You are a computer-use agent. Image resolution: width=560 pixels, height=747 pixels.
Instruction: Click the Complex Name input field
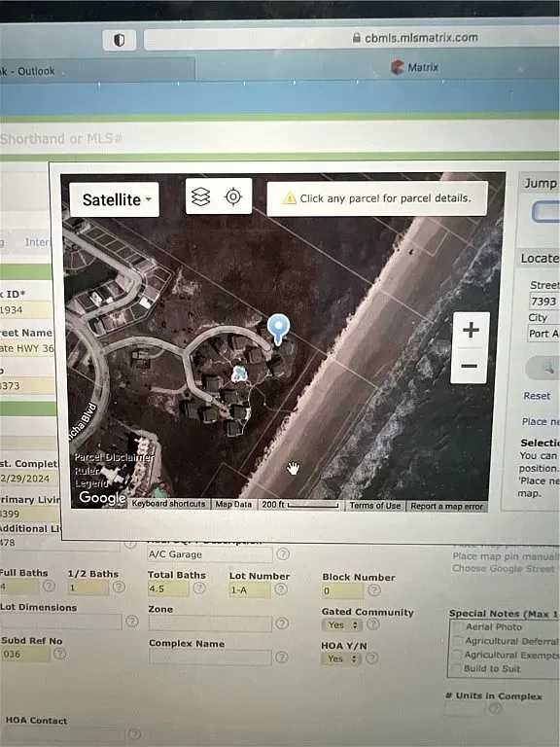[x=210, y=658]
